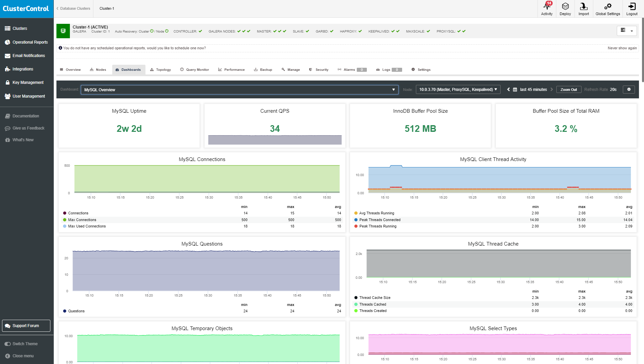Switch to the Overview tab
Screen dimensions: 644x364
point(70,70)
